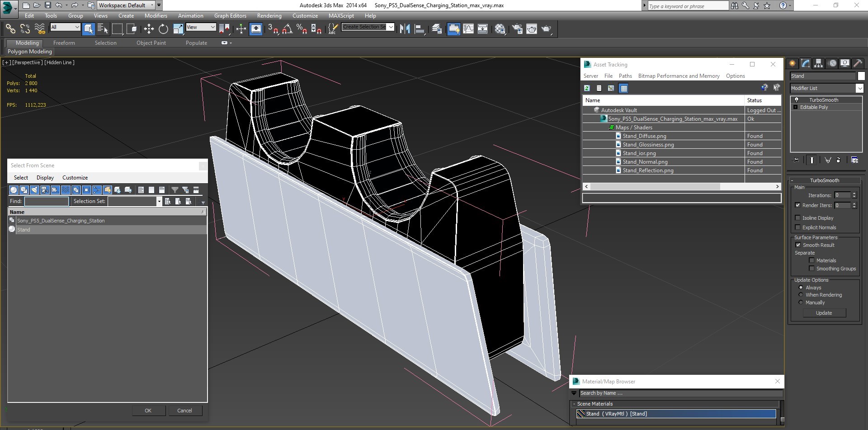Select the Select and Scale tool
The width and height of the screenshot is (868, 430).
tap(178, 29)
